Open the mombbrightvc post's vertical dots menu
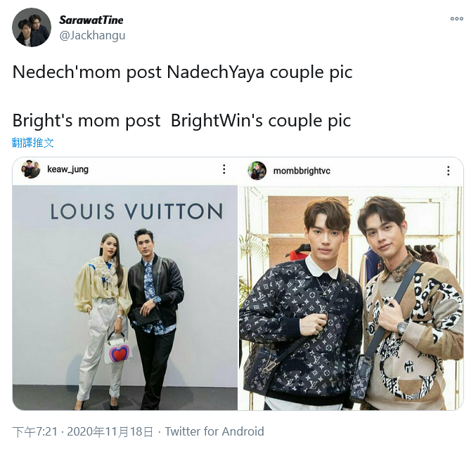The width and height of the screenshot is (476, 451). pyautogui.click(x=448, y=171)
